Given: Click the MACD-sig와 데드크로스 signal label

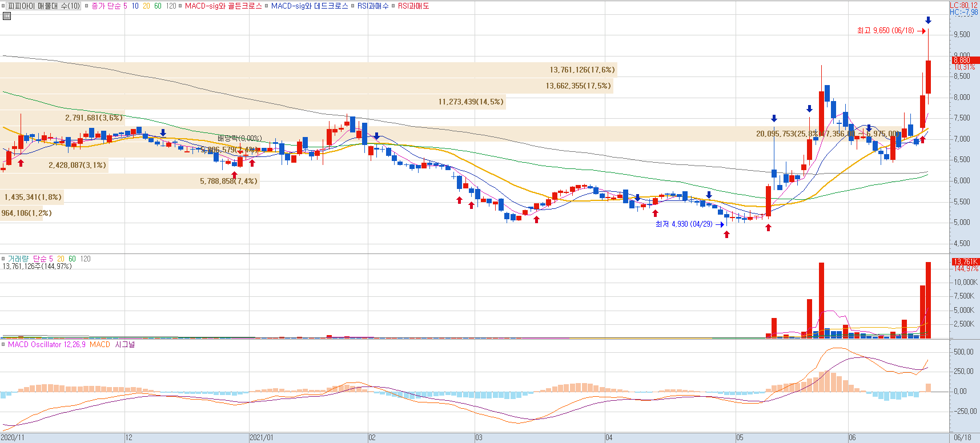Looking at the screenshot, I should click(310, 6).
